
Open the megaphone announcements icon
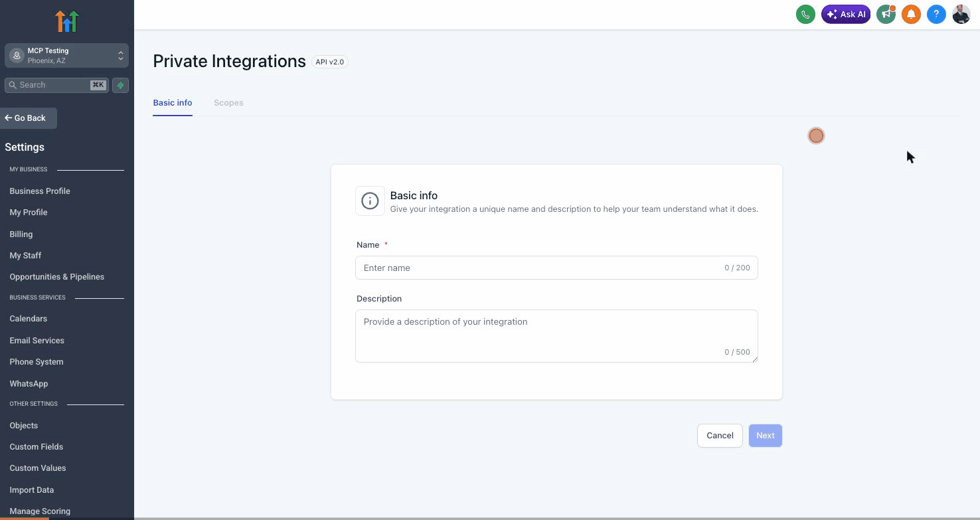pyautogui.click(x=886, y=14)
